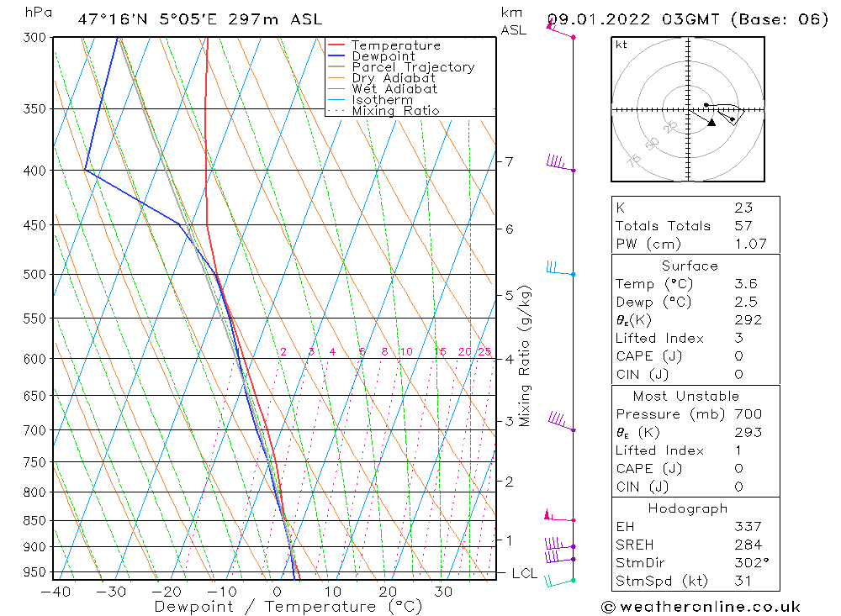The width and height of the screenshot is (841, 616).
Task: Click the blue Dewpoint legend line swatch
Action: pos(336,55)
